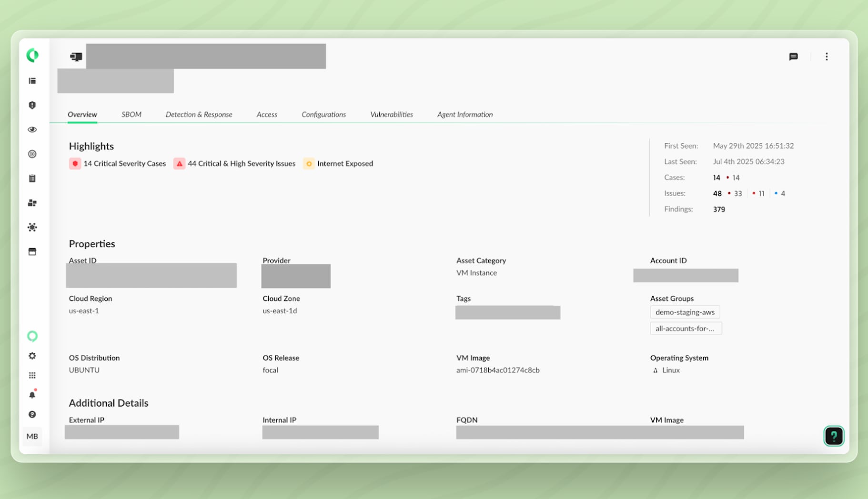Click Last Seen date Jul 4th 2025
Image resolution: width=868 pixels, height=499 pixels.
tap(748, 162)
